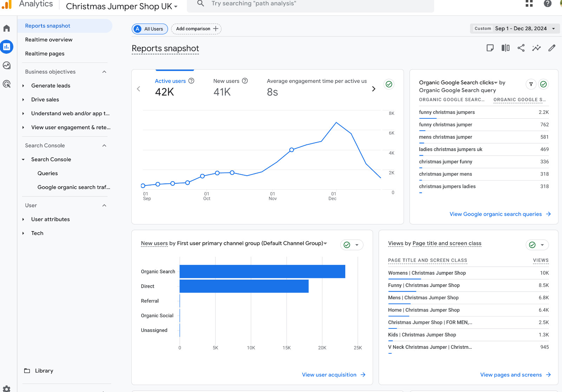Click the search magnifier icon
The width and height of the screenshot is (562, 392).
pos(201,4)
